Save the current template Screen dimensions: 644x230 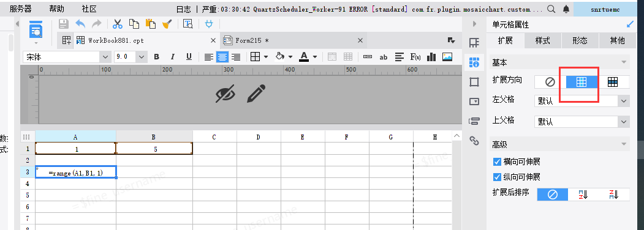(x=64, y=24)
